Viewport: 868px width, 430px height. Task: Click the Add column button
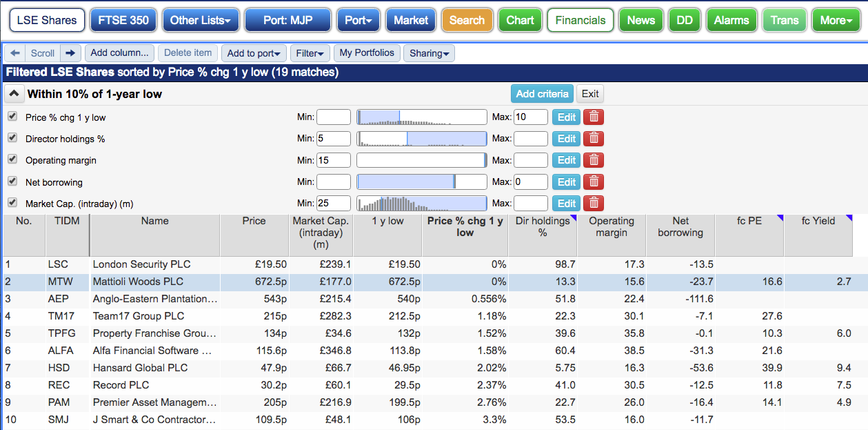point(120,53)
